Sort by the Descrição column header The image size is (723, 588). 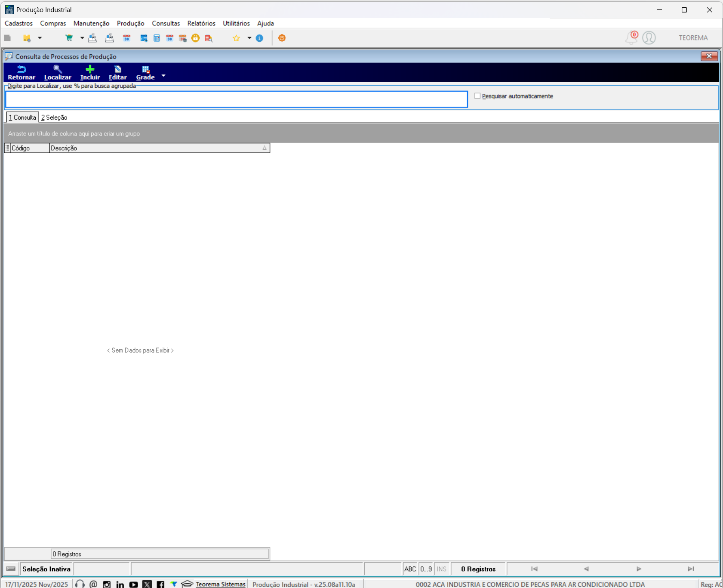pyautogui.click(x=160, y=148)
